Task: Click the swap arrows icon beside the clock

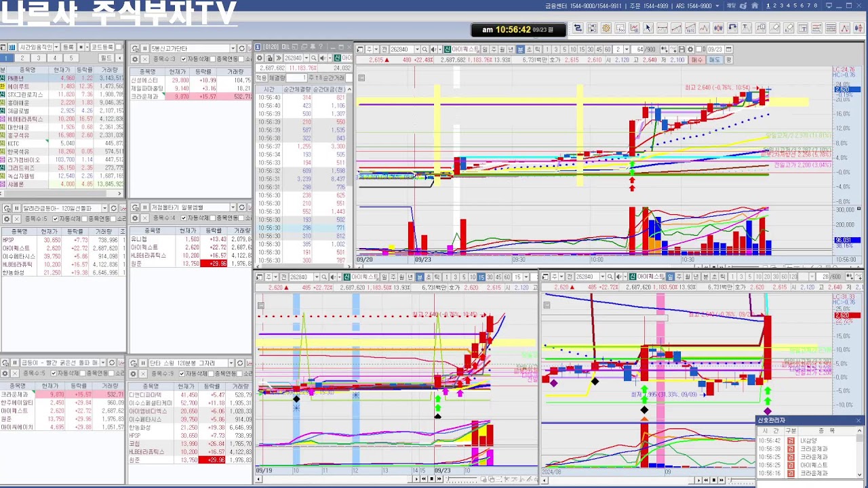Action: pyautogui.click(x=578, y=28)
